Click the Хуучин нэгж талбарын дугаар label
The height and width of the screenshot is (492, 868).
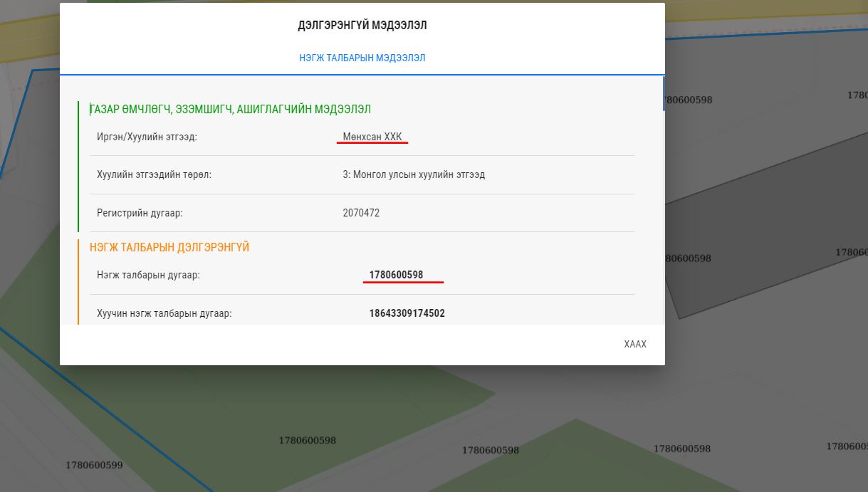(164, 313)
